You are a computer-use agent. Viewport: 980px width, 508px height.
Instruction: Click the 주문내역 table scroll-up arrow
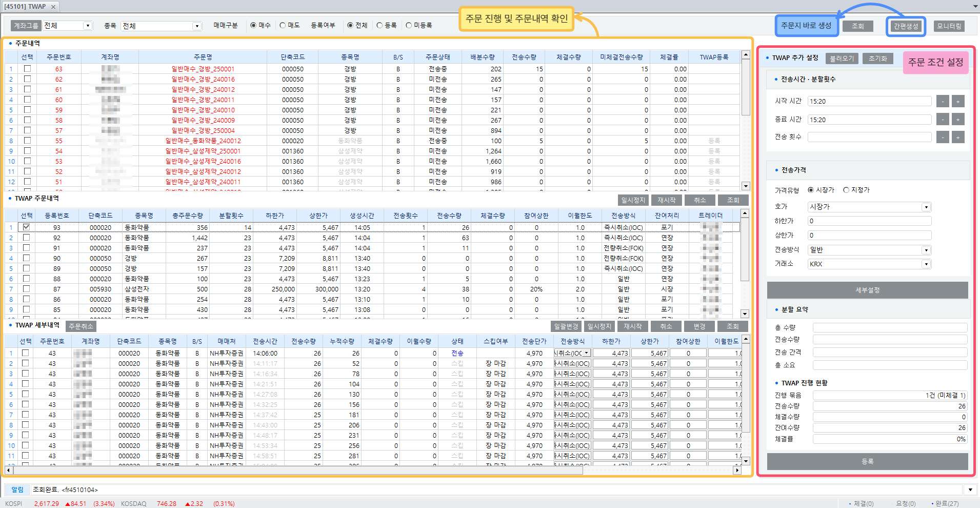click(746, 54)
